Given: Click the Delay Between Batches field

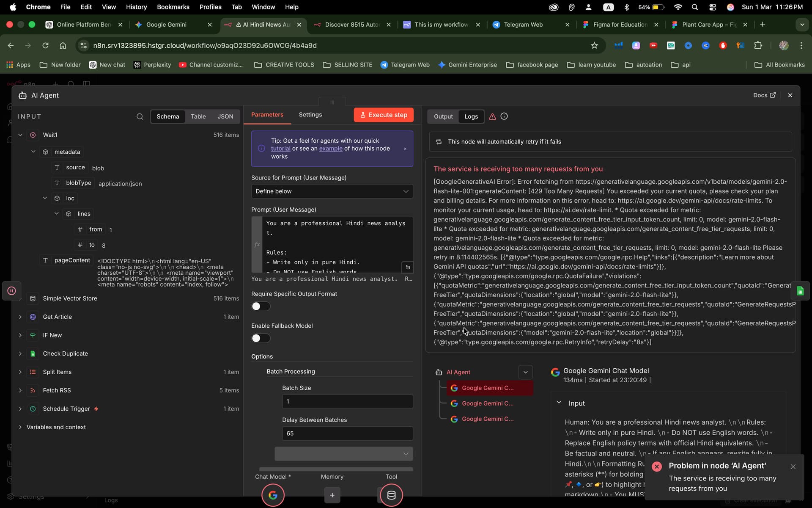Looking at the screenshot, I should click(x=347, y=433).
